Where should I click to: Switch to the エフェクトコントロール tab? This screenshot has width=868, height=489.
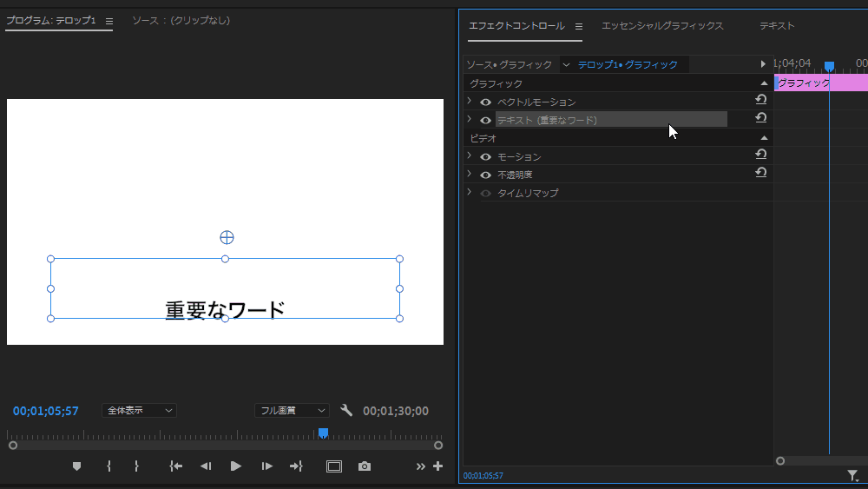click(x=516, y=26)
